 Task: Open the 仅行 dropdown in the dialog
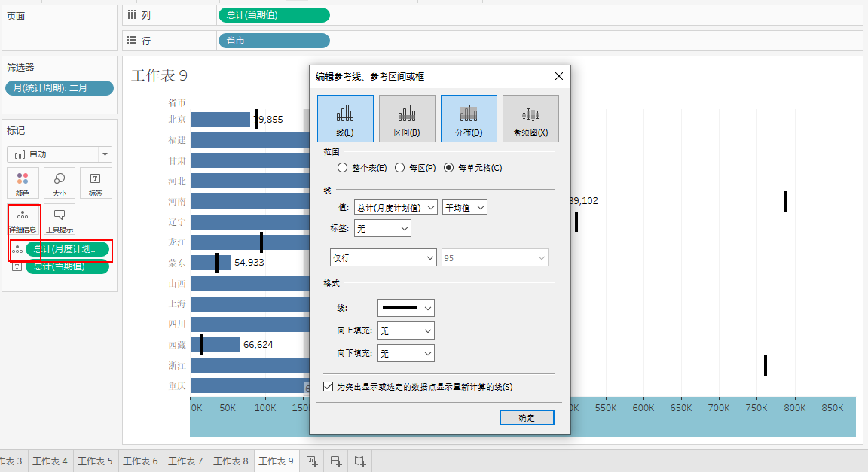[383, 257]
